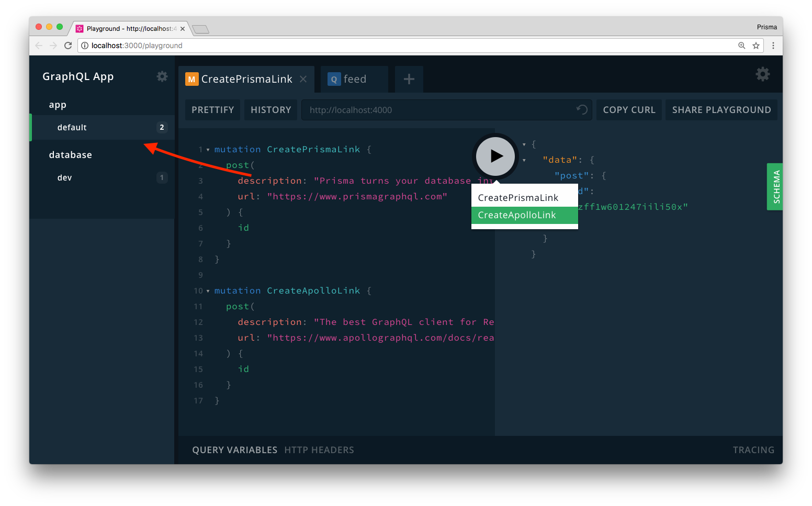Click the PRETTIFY button
This screenshot has width=812, height=506.
(x=212, y=109)
